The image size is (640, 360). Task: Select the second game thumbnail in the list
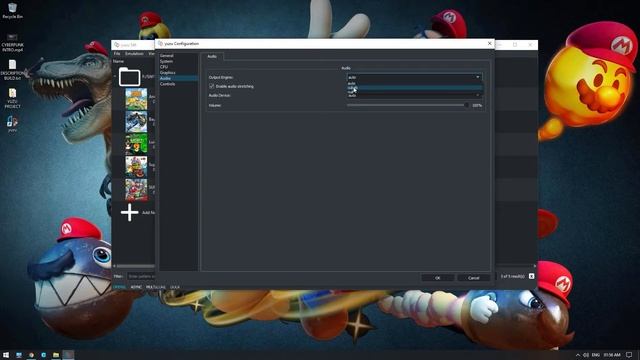(136, 121)
